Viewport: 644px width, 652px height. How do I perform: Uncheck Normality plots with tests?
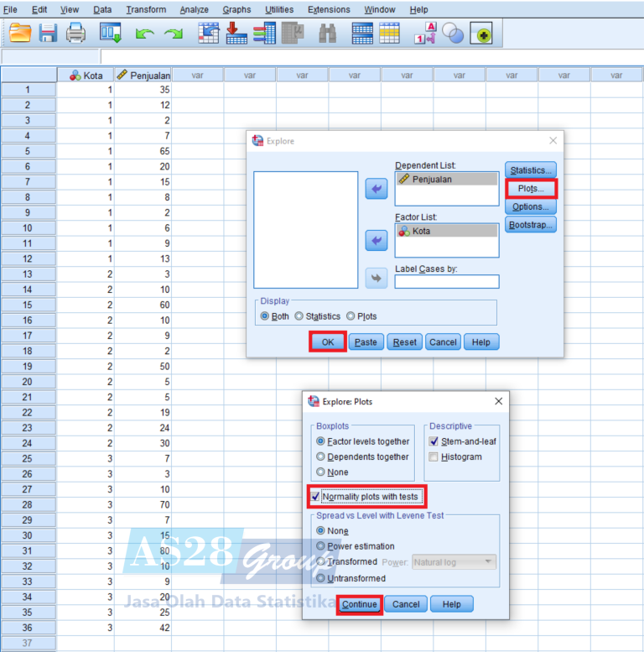(x=315, y=497)
